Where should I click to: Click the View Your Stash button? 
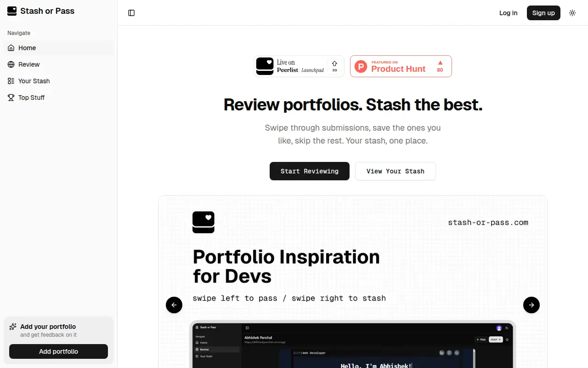point(396,171)
